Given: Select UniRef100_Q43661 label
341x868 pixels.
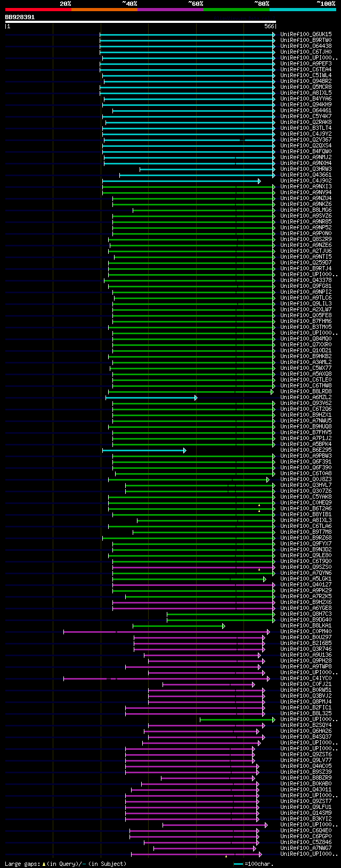Looking at the screenshot, I should point(306,175).
